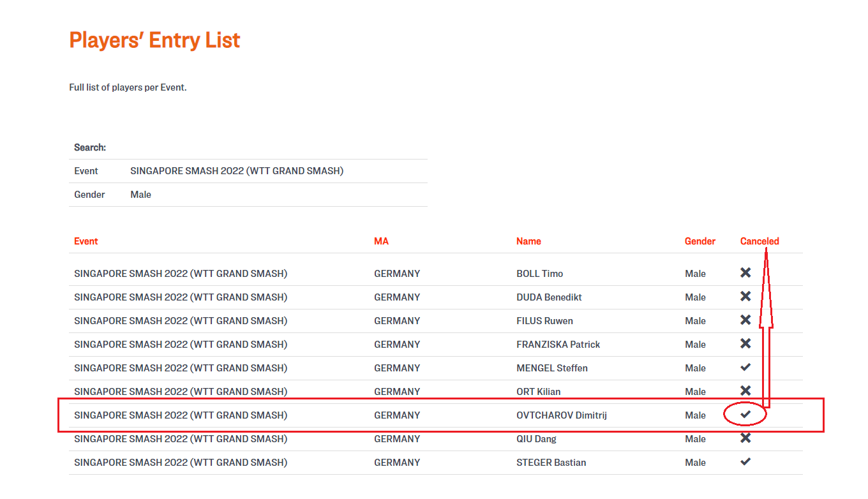
Task: Select the name DUDA Benedikt
Action: pos(549,297)
